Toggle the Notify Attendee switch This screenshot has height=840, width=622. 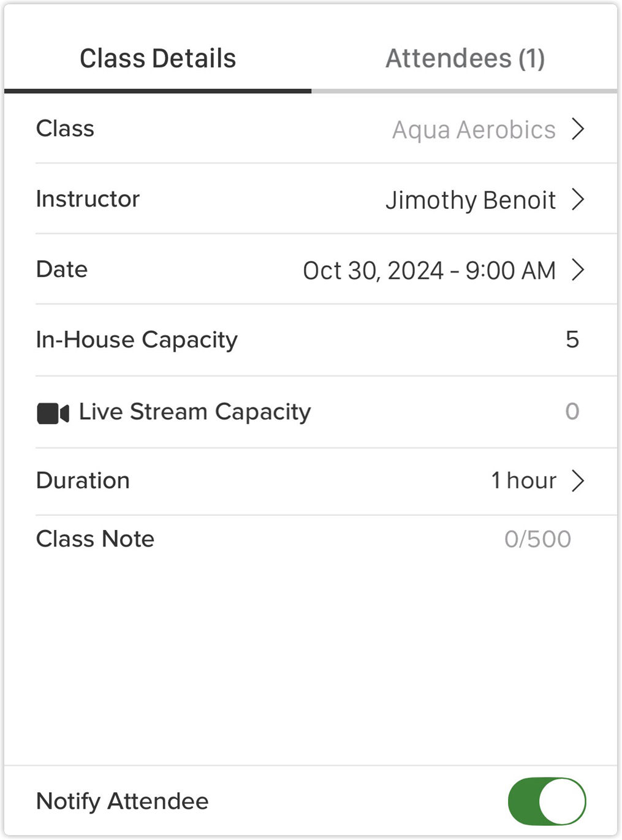(x=547, y=801)
